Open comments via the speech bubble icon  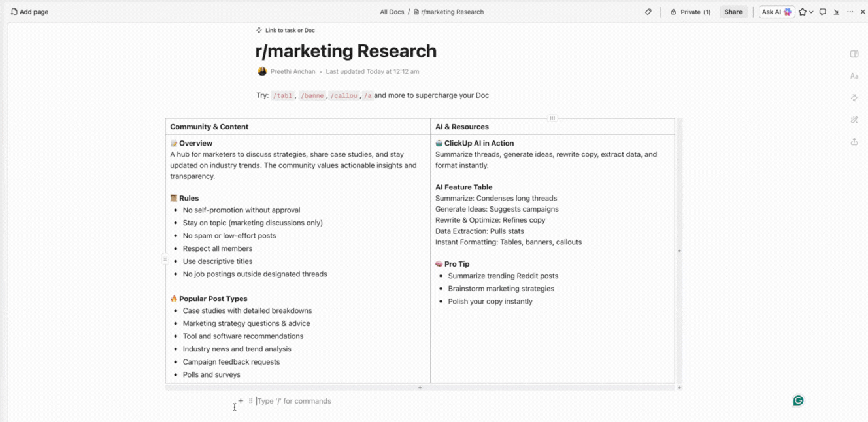click(x=822, y=12)
